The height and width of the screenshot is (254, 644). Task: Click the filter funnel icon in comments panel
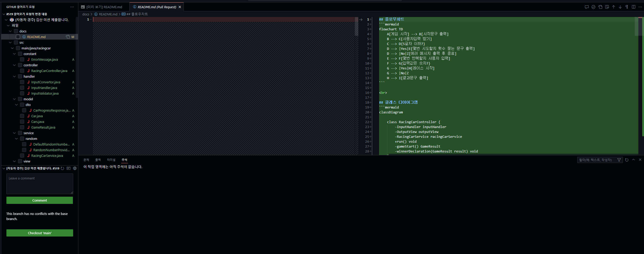coord(619,160)
